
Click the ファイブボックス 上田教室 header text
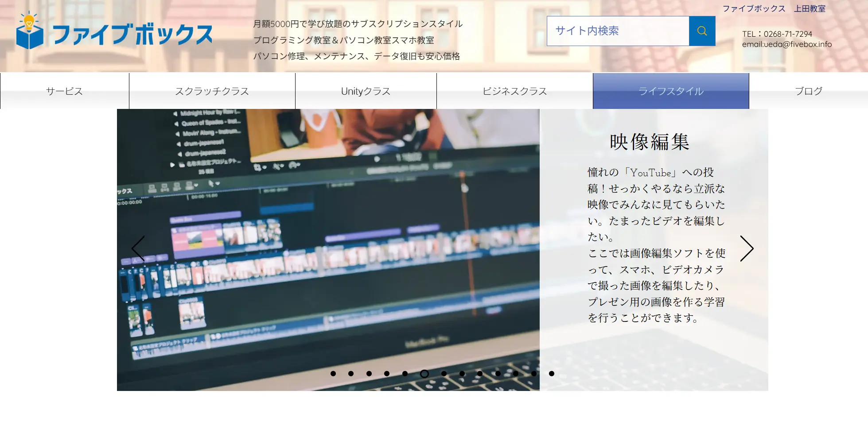coord(774,8)
